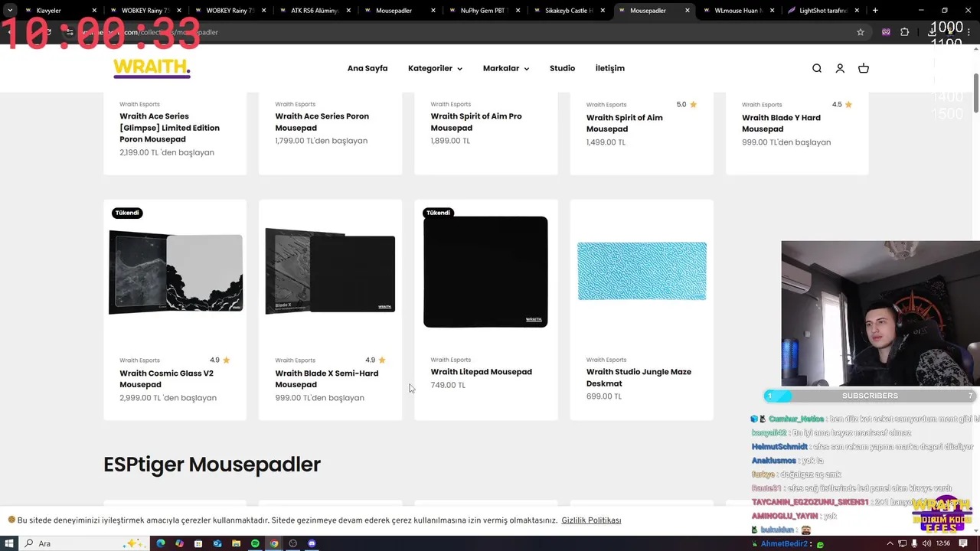
Task: Close the NuPhy Gem PBT tab
Action: (x=518, y=11)
